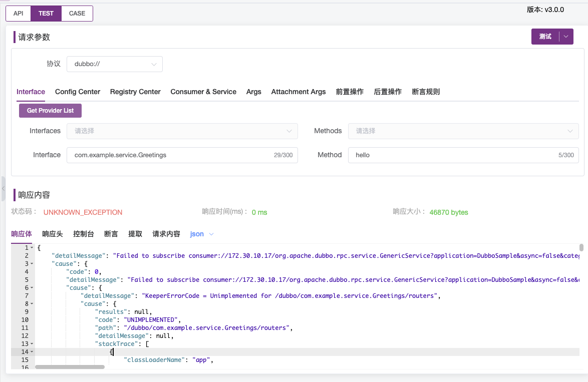Switch to the API tab
The width and height of the screenshot is (588, 382).
click(18, 14)
